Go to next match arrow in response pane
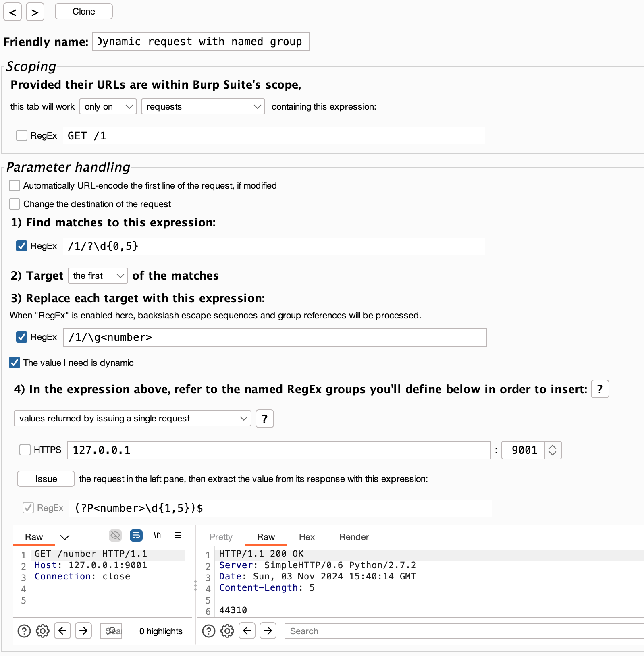The width and height of the screenshot is (644, 656). click(268, 631)
